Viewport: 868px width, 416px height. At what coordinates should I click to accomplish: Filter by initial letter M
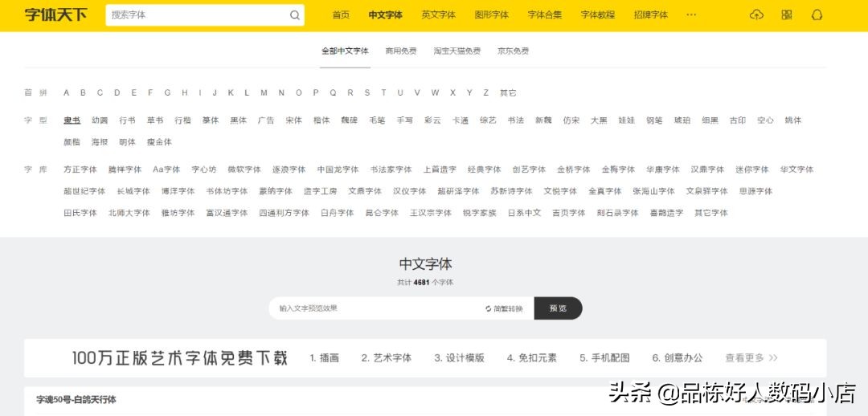click(264, 93)
